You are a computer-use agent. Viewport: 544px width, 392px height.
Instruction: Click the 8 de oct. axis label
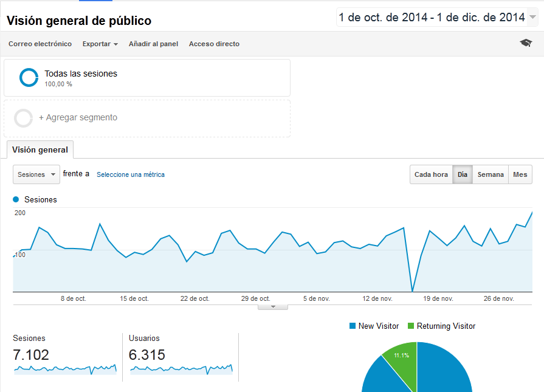coord(74,298)
